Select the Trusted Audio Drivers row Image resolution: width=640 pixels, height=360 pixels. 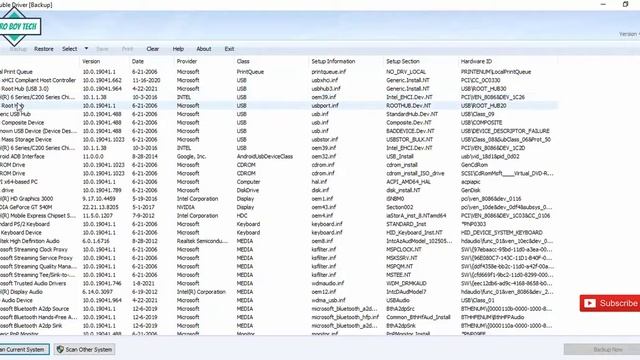click(279, 283)
